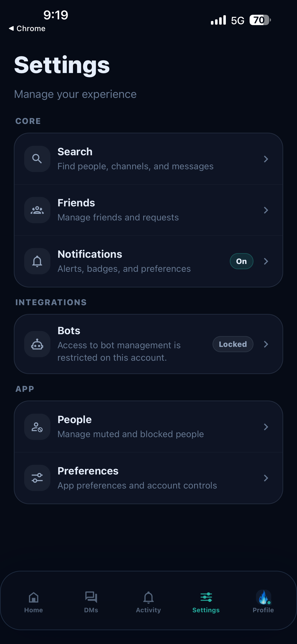Expand the Search row chevron
Image resolution: width=297 pixels, height=644 pixels.
pyautogui.click(x=266, y=159)
